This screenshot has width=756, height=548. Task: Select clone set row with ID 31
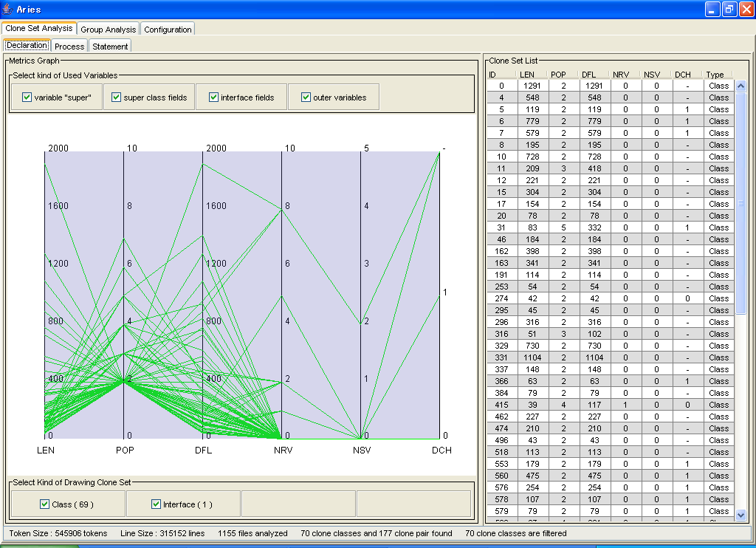(x=501, y=227)
